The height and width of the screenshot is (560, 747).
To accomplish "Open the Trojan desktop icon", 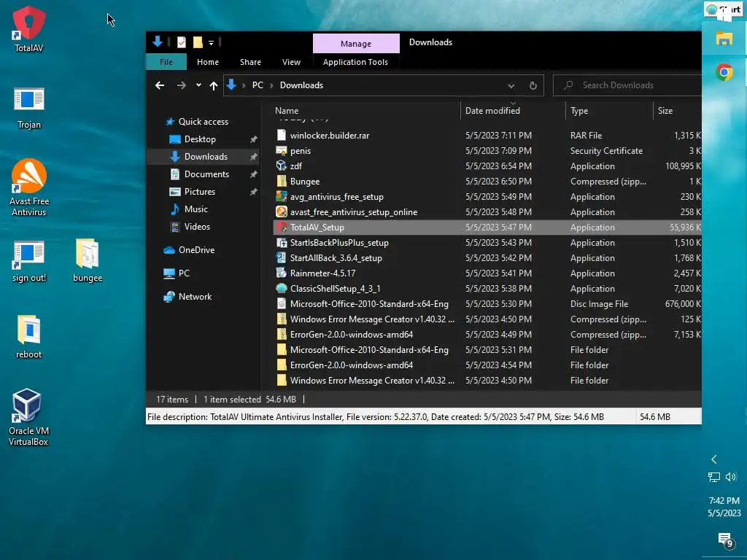I will pos(29,108).
